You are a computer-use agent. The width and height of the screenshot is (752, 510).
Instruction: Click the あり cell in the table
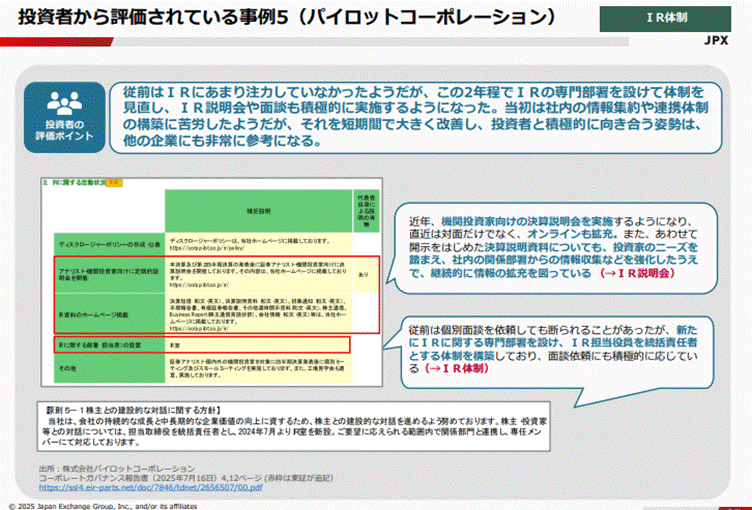pos(362,273)
